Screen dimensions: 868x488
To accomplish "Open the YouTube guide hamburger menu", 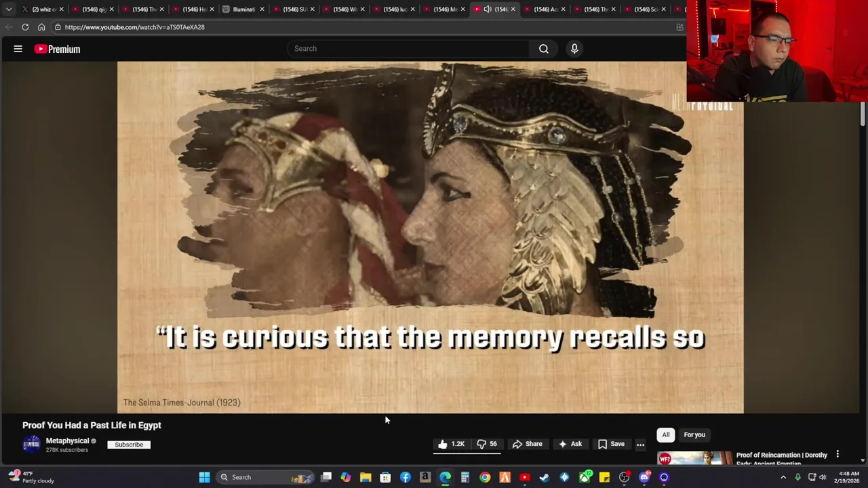I will [18, 49].
